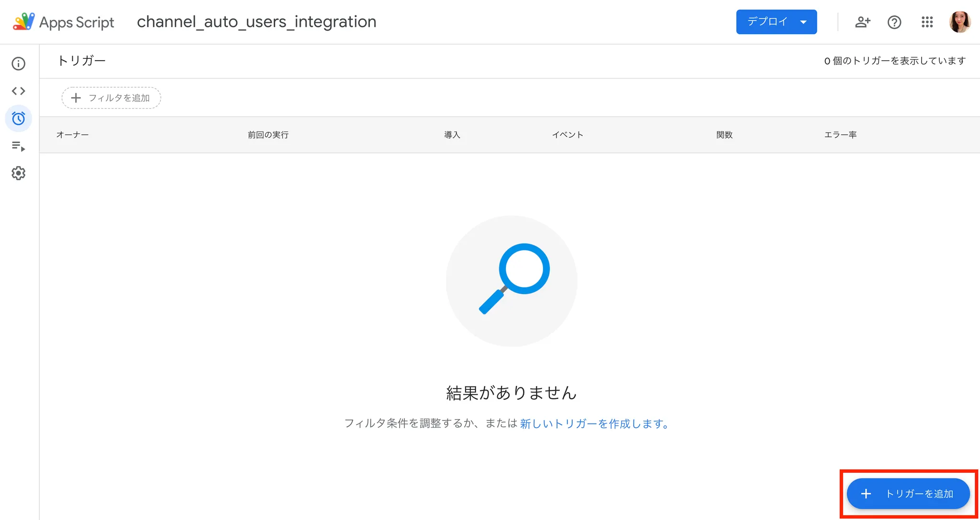The height and width of the screenshot is (520, 980).
Task: Click the エラー率 column header
Action: pos(840,135)
